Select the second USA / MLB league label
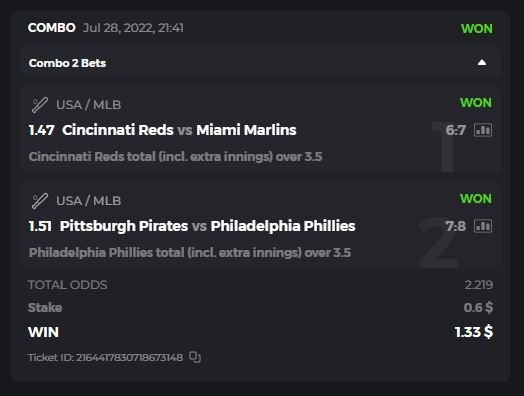Viewport: 524px width, 396px height. (x=89, y=201)
